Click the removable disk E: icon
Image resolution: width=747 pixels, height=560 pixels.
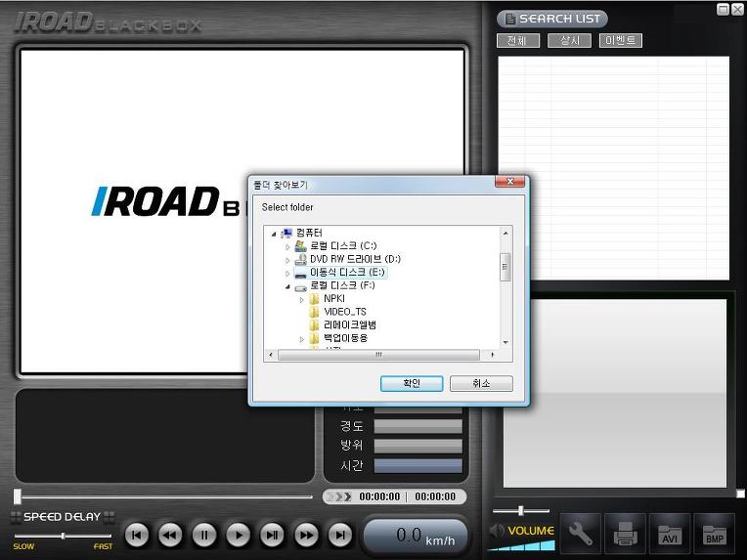300,275
